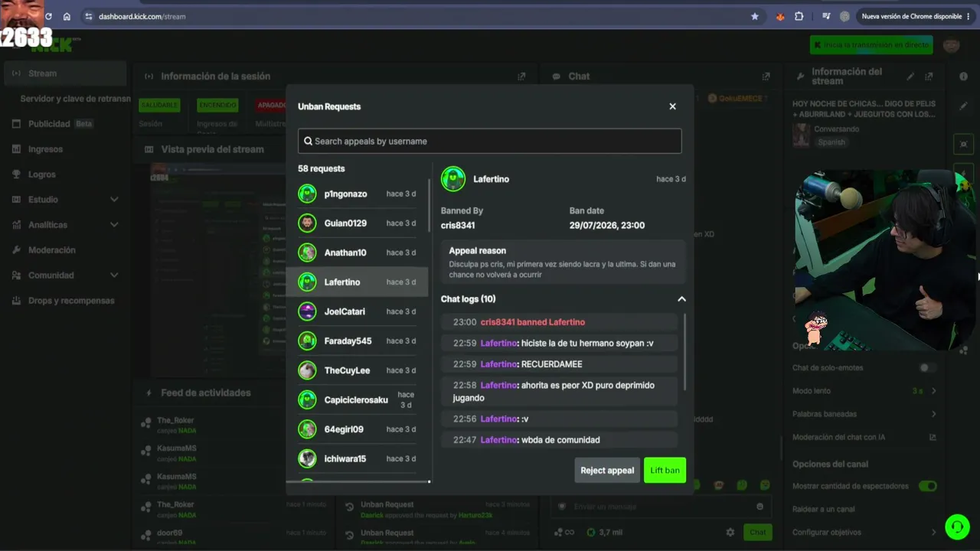
Task: Edit stream info with the pencil icon
Action: tap(910, 77)
